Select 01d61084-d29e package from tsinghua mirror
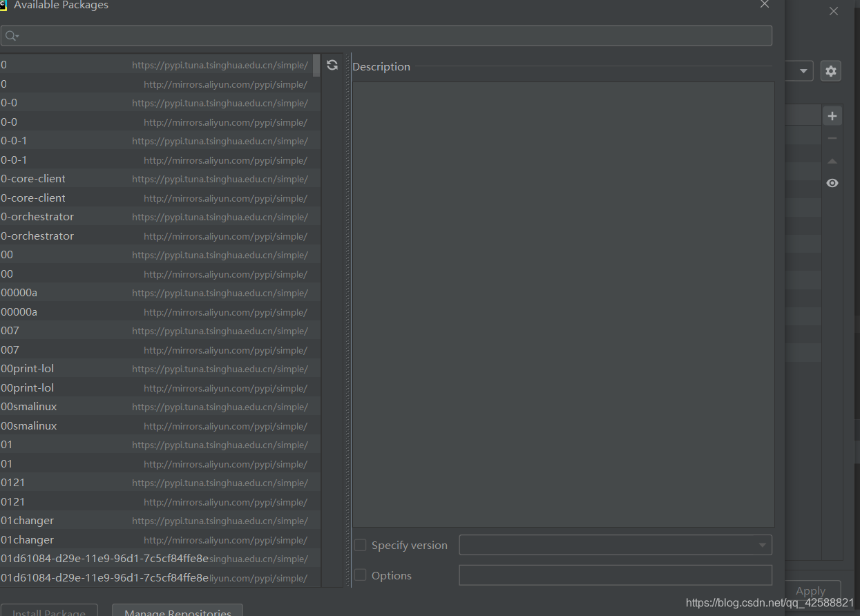The image size is (860, 616). (x=156, y=559)
